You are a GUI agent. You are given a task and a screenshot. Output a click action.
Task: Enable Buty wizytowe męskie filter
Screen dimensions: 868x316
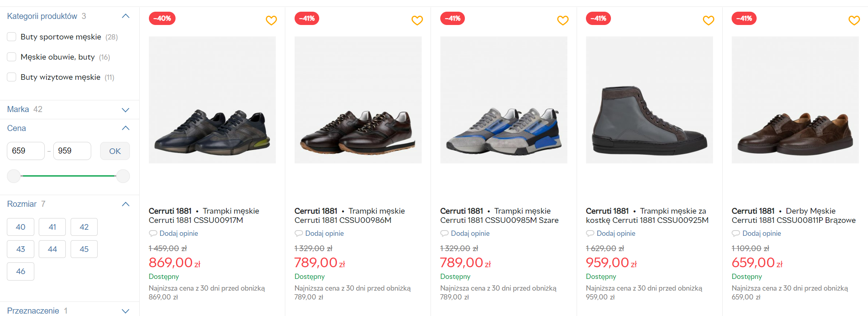point(12,77)
